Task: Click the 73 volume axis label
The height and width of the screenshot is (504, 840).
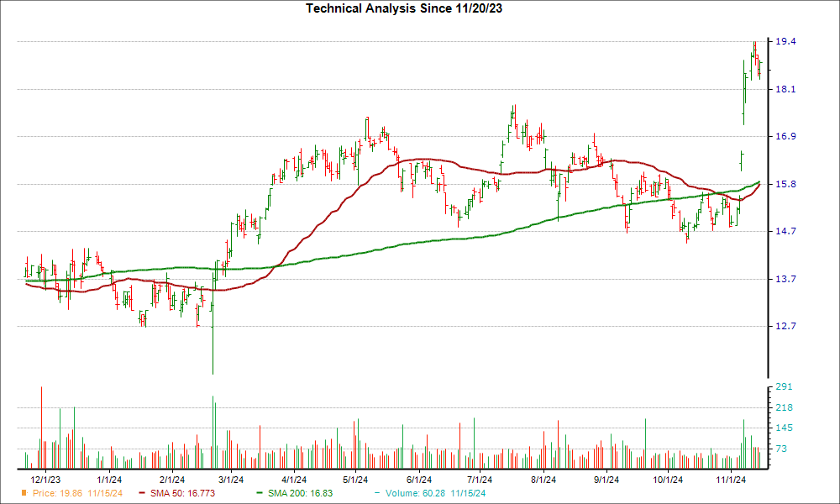Action: point(781,449)
